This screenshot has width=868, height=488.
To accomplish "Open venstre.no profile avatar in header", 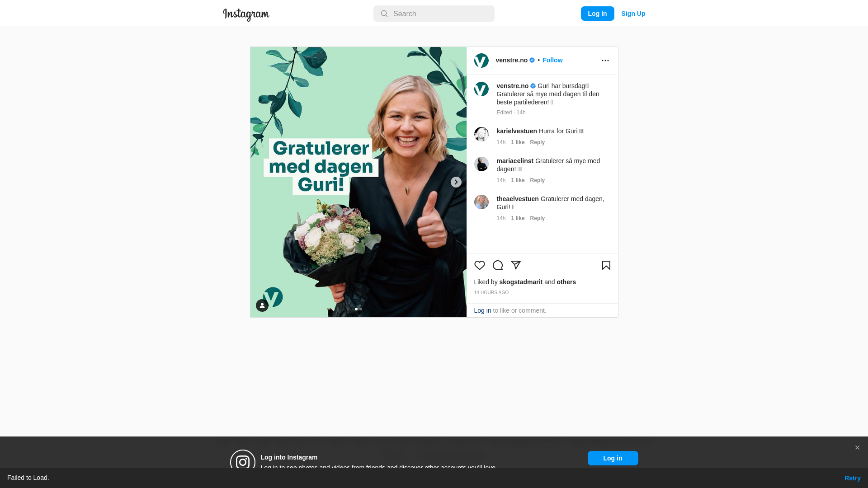I will point(481,61).
